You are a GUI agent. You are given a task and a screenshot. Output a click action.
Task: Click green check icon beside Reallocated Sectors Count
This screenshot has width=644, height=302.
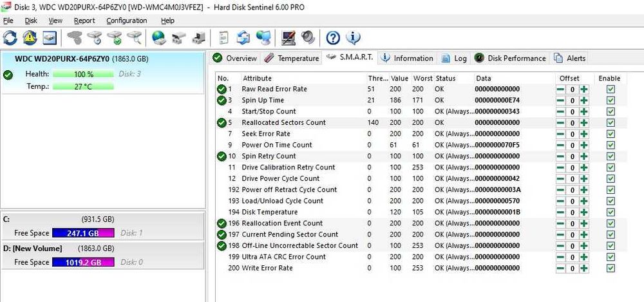point(222,122)
